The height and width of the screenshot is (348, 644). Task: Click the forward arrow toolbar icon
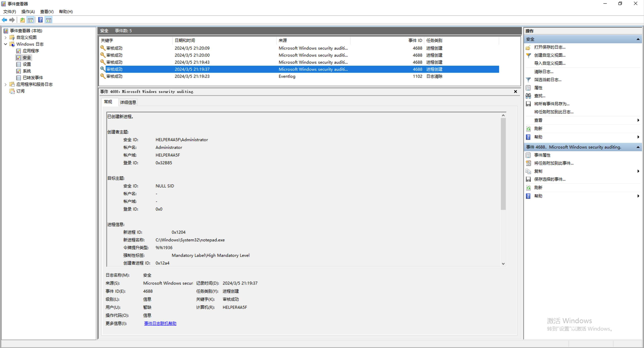[x=12, y=20]
